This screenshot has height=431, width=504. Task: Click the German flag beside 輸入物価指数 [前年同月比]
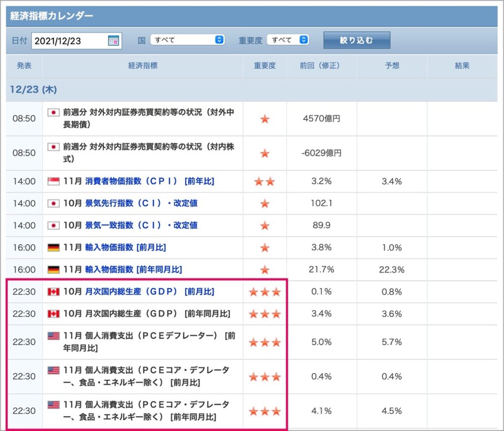tap(53, 270)
